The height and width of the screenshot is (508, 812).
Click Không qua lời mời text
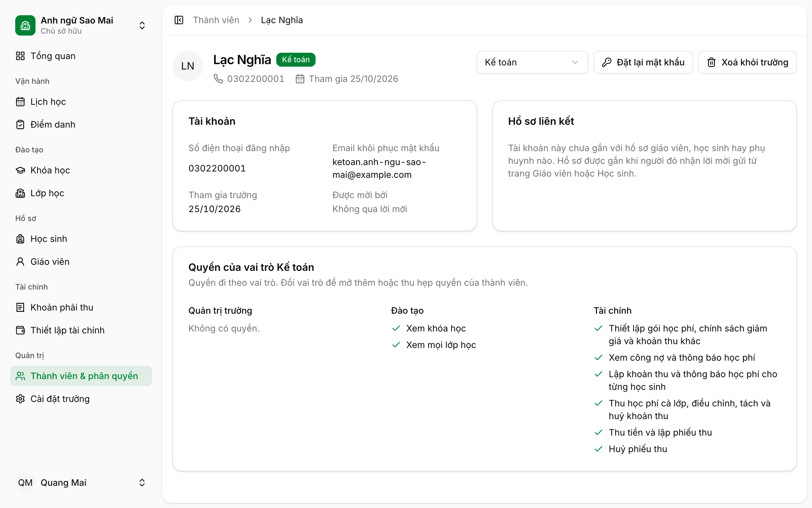tap(370, 209)
